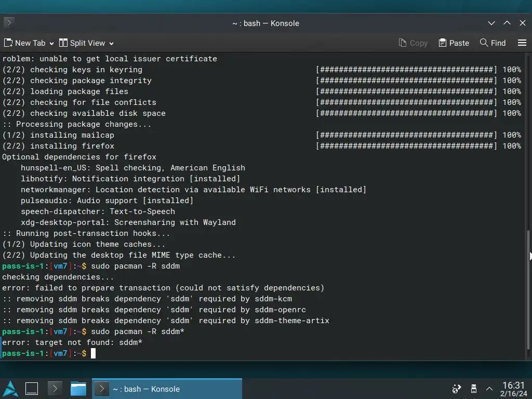Click the 'required by sddm-openrc' line
This screenshot has width=532, height=399.
pos(154,310)
